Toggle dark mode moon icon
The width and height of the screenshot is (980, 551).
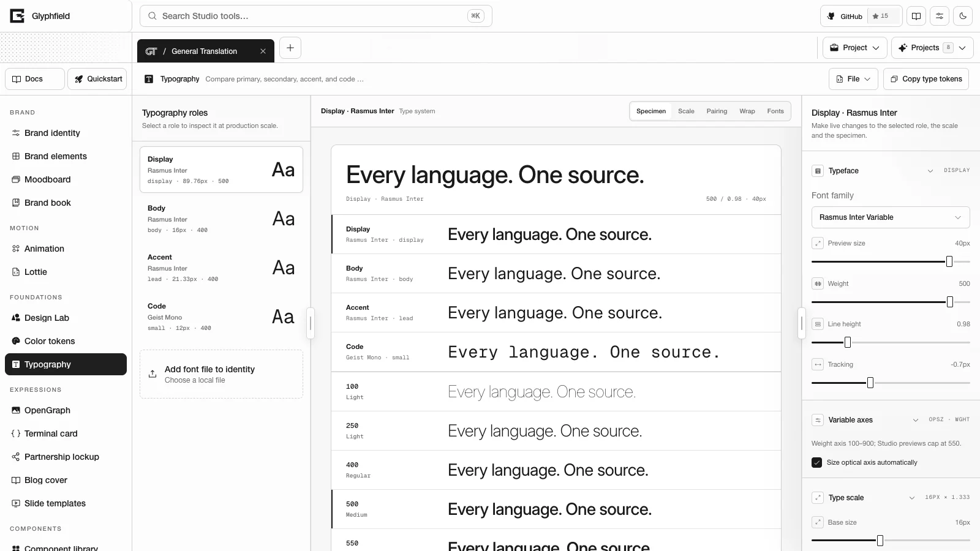[963, 16]
